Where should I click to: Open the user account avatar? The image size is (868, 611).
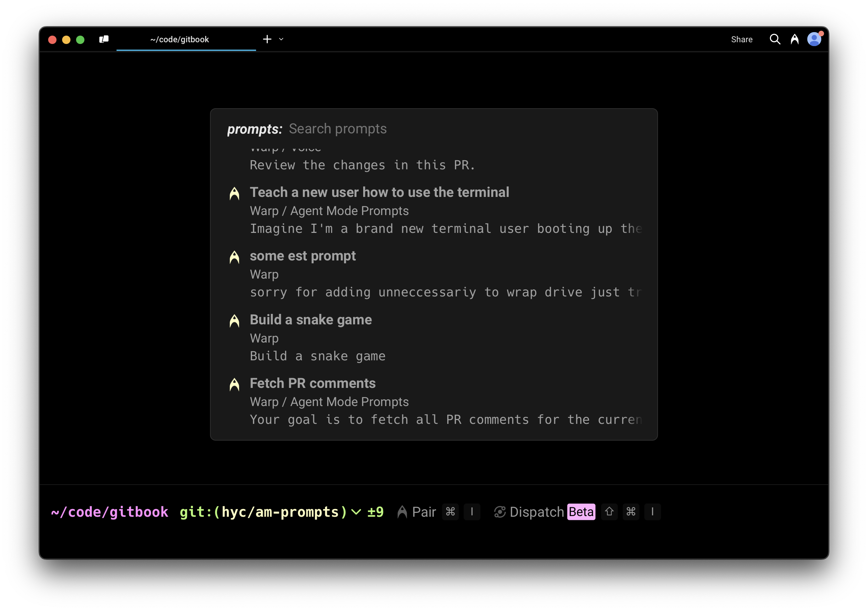coord(815,39)
